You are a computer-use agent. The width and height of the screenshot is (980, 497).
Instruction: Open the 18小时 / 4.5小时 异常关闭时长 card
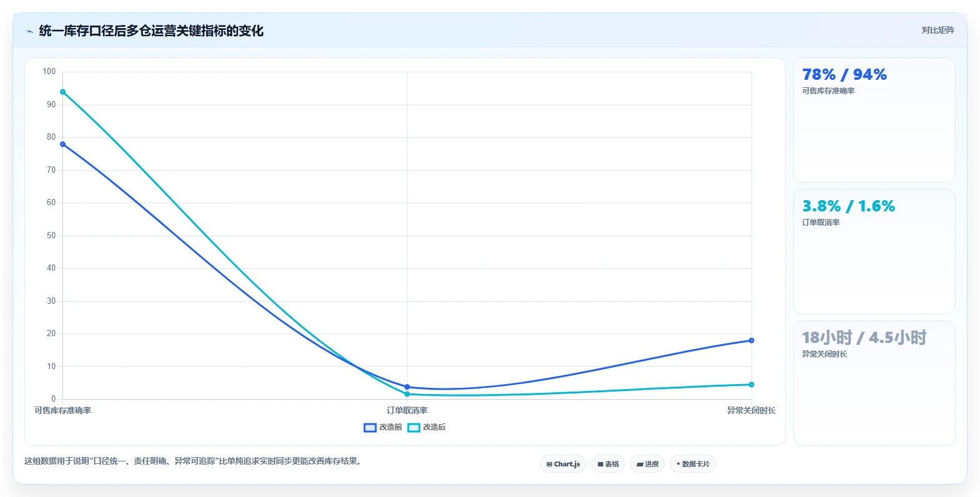[x=874, y=384]
